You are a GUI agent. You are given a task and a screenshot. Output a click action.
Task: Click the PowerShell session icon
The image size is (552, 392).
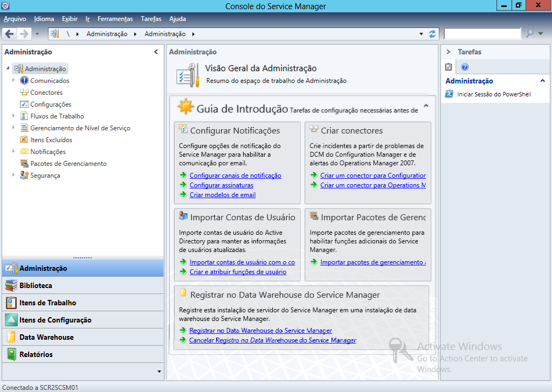[x=449, y=94]
